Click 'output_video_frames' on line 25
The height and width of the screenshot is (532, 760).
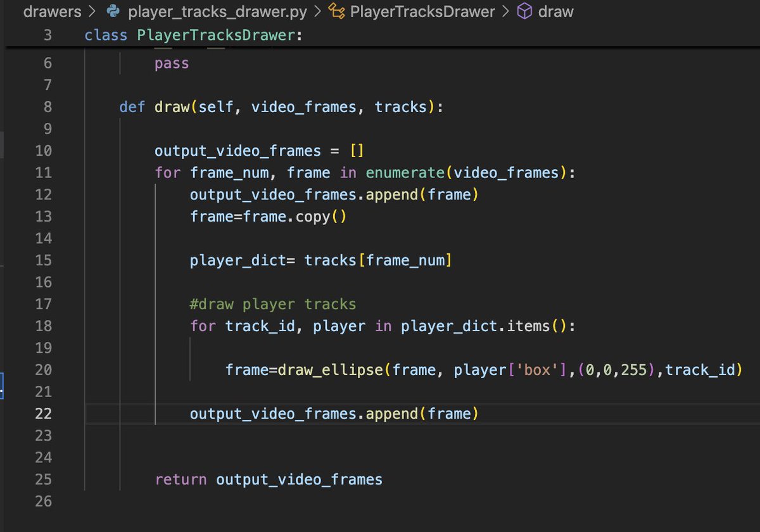tap(300, 479)
